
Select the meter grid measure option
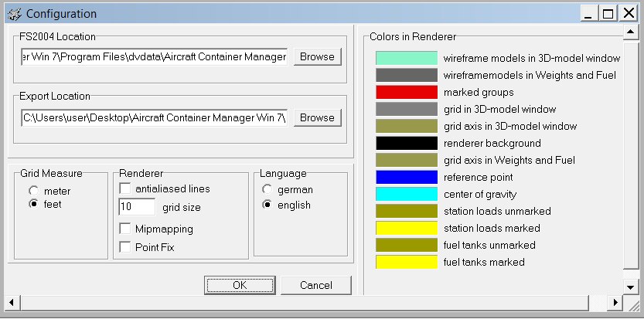tap(34, 191)
